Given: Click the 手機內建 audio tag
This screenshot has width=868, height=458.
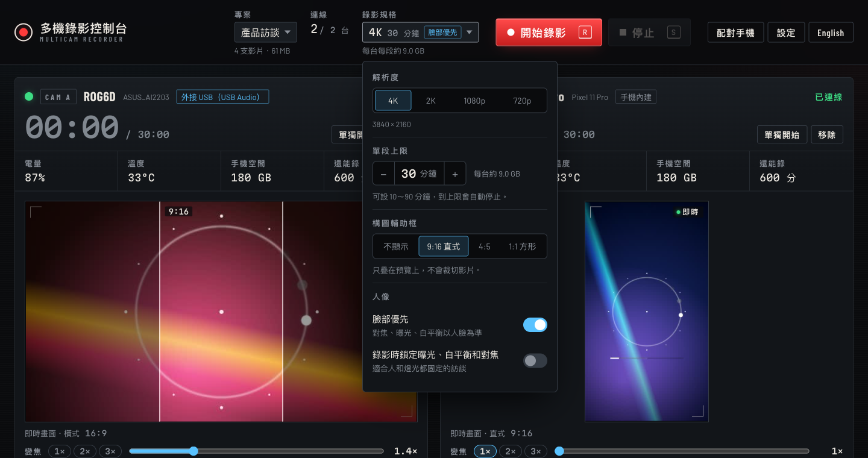Looking at the screenshot, I should coord(636,96).
